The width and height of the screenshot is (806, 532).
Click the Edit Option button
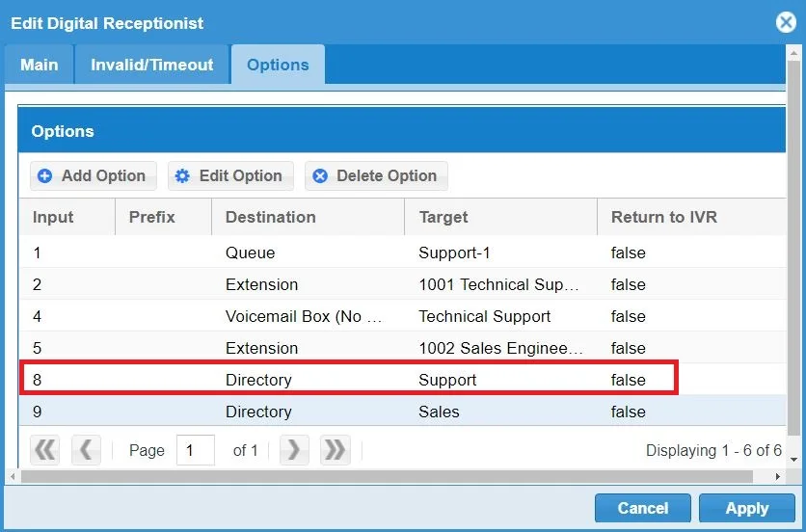pyautogui.click(x=230, y=175)
